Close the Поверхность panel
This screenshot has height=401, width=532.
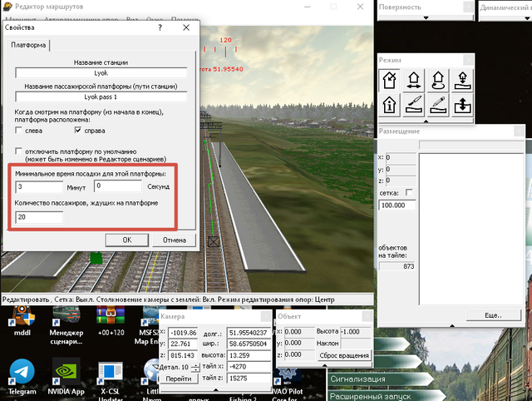click(468, 7)
